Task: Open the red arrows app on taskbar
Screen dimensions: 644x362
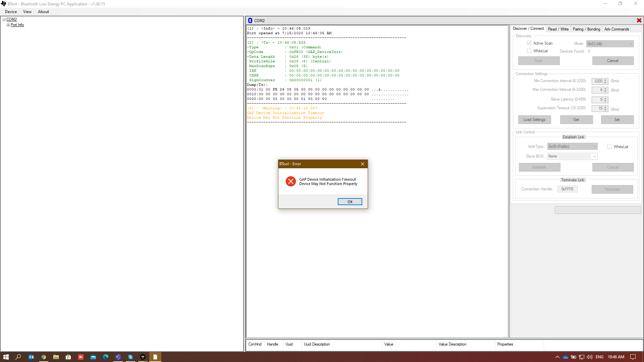Action: [x=81, y=357]
